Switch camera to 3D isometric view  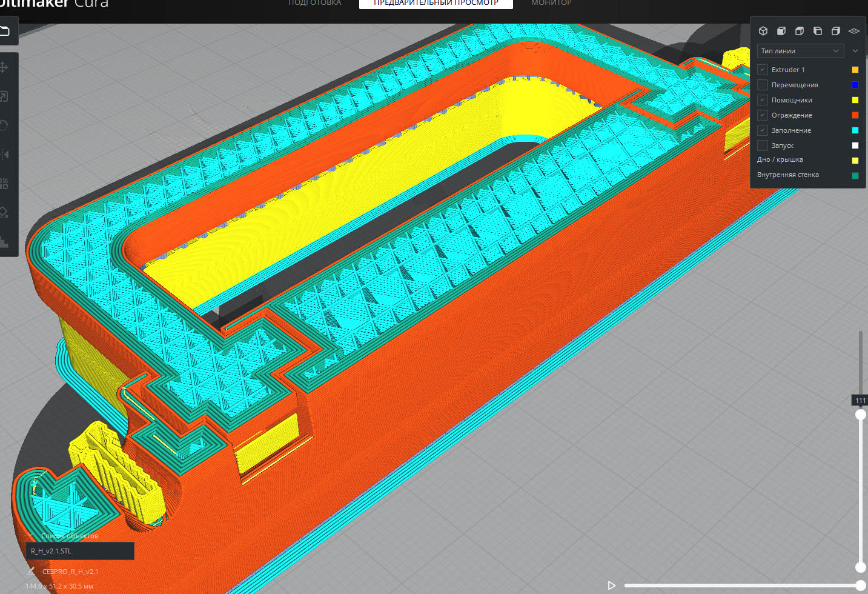(x=763, y=31)
